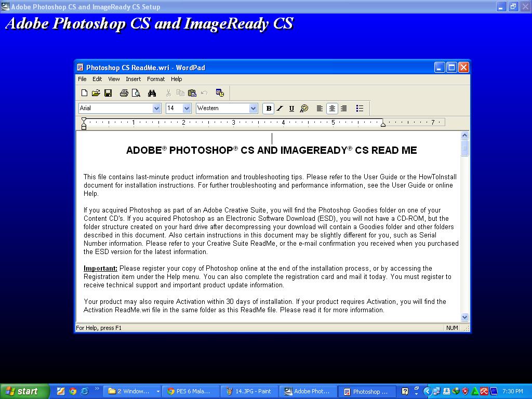This screenshot has width=532, height=399.
Task: Click the ADOBE PHOTOSHOP CS READ ME heading
Action: pyautogui.click(x=271, y=150)
